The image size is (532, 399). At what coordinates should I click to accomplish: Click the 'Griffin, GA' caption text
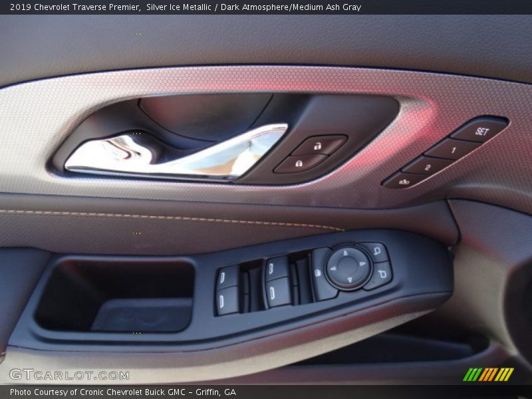click(x=215, y=392)
